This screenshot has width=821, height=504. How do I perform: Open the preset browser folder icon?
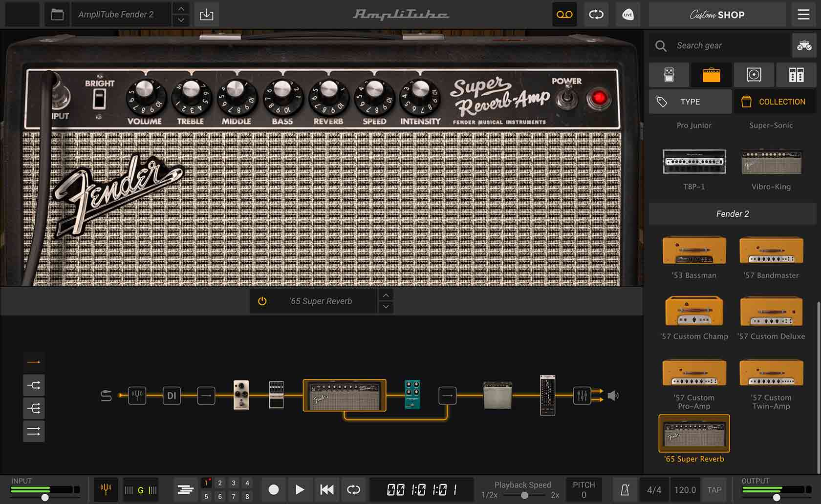pos(57,15)
